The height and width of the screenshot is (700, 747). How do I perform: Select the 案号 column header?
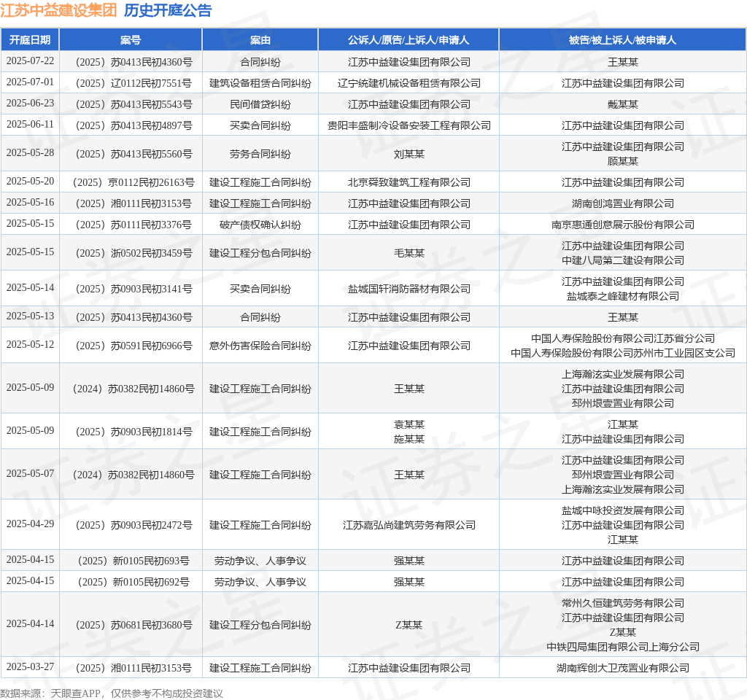[131, 40]
